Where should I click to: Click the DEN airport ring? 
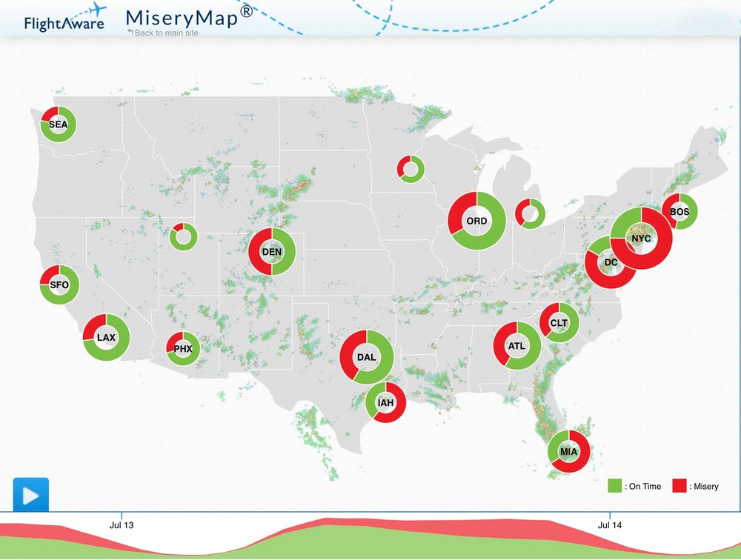(x=271, y=252)
